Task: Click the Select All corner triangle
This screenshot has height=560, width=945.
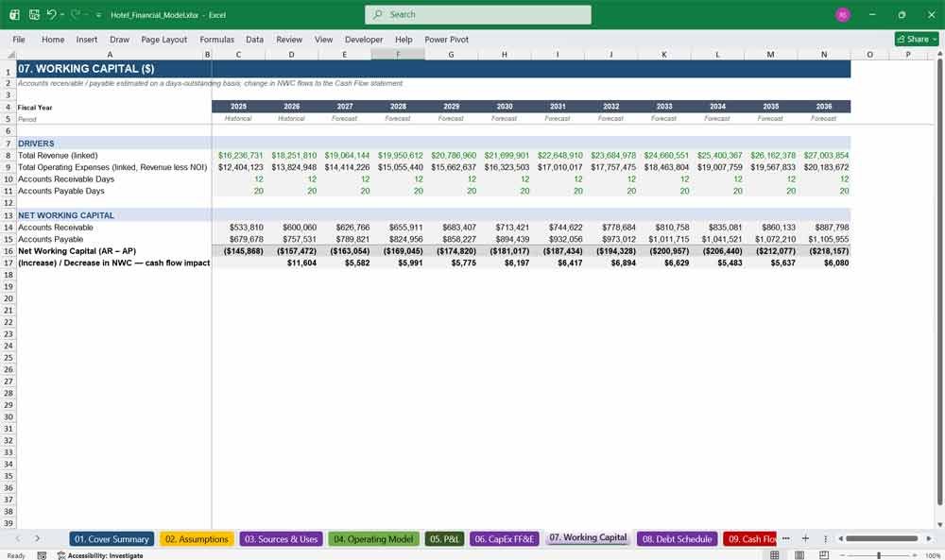Action: [x=9, y=54]
